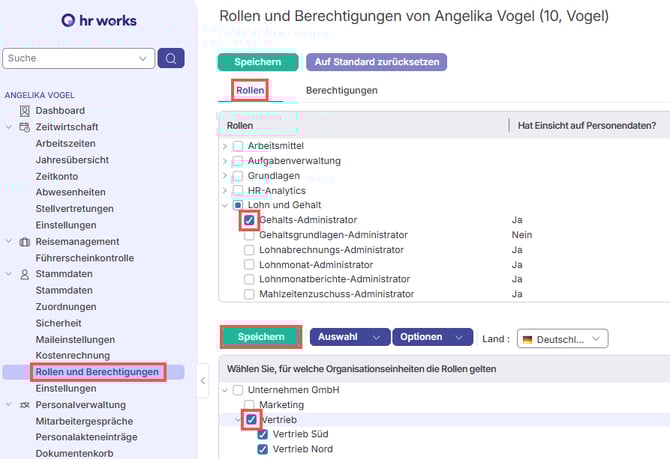Expand the HR-Analytics role group

click(225, 191)
